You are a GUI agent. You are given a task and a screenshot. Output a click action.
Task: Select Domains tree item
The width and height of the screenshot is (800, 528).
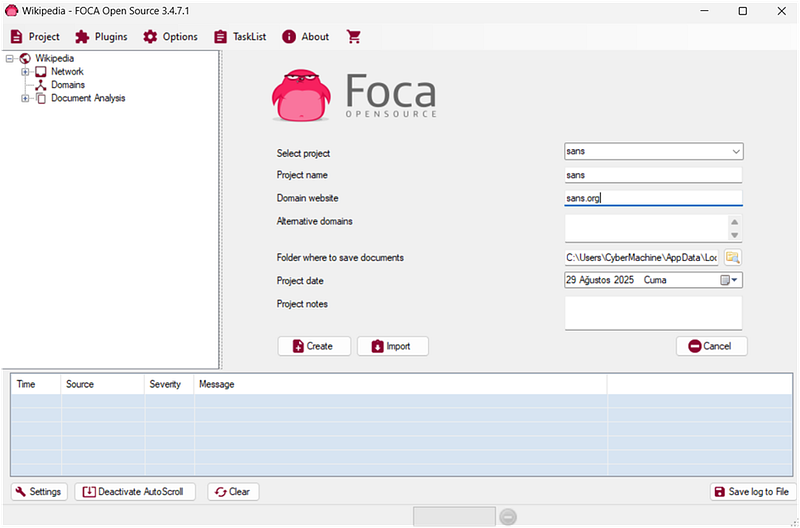(x=68, y=85)
